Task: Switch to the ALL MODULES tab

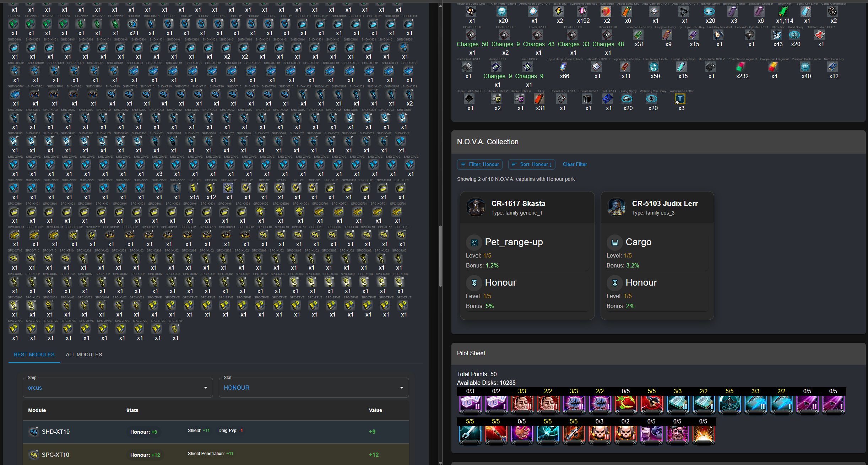Action: coord(84,355)
